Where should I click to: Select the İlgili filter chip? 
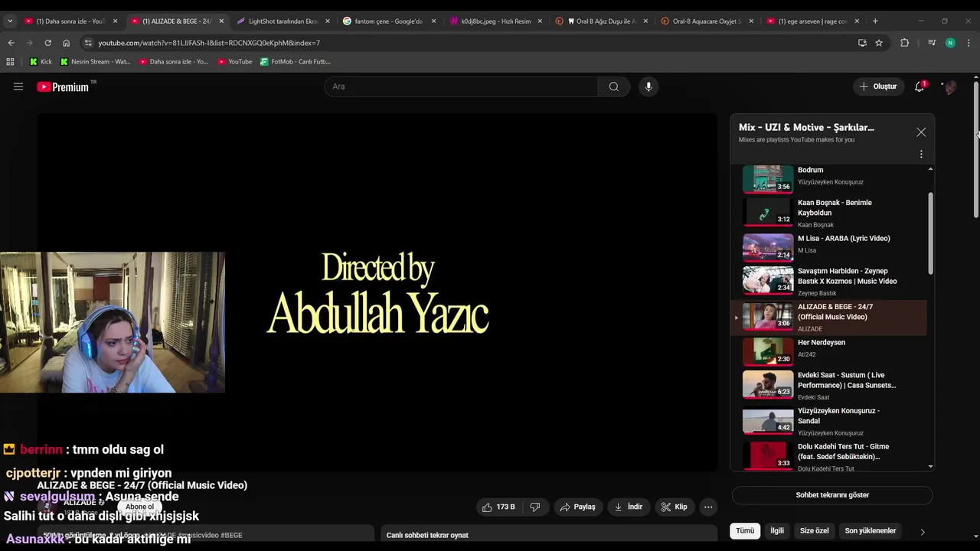click(x=777, y=530)
